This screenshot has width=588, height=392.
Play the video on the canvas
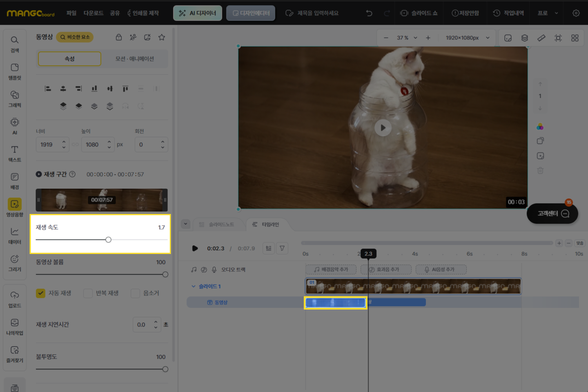383,128
